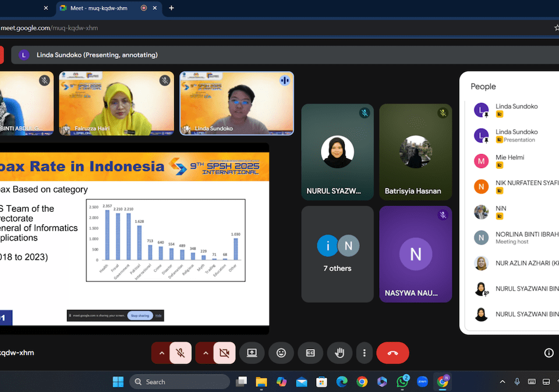The width and height of the screenshot is (559, 392).
Task: Toggle the microphone mute button
Action: pyautogui.click(x=181, y=352)
